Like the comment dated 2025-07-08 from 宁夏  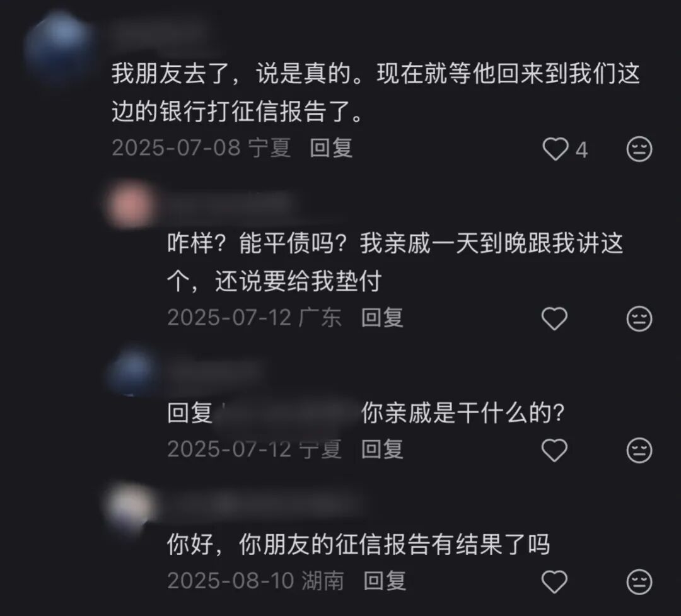(555, 149)
